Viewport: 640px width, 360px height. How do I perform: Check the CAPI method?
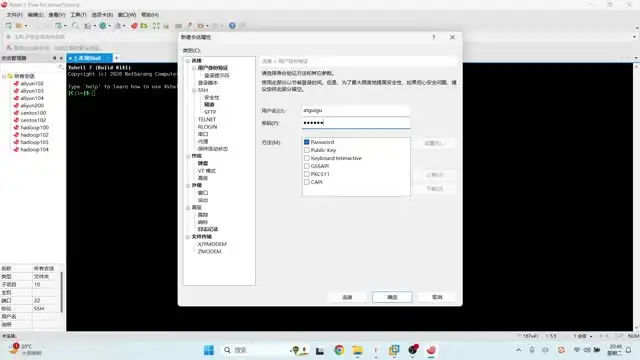click(307, 182)
